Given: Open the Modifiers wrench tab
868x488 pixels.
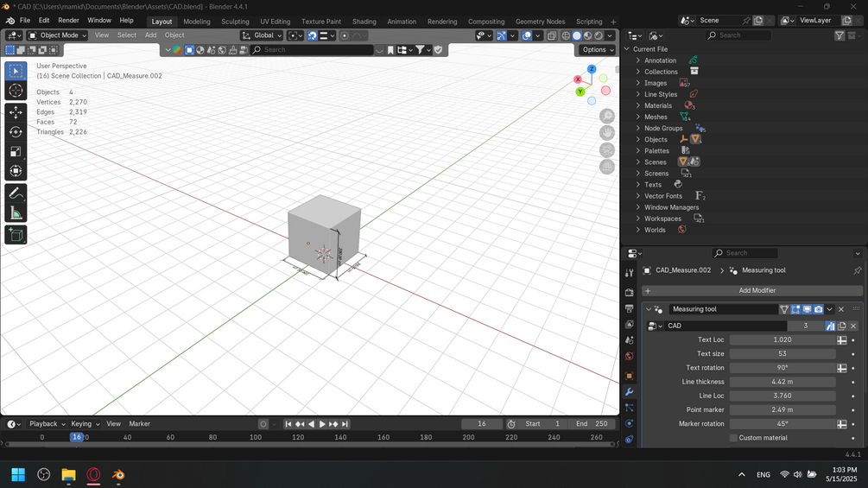Looking at the screenshot, I should pos(629,392).
